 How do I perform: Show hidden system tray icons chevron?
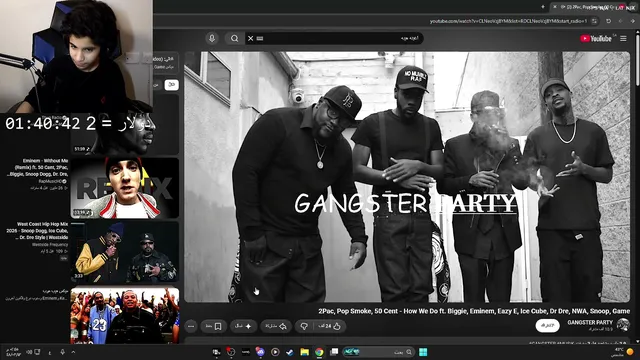point(73,352)
